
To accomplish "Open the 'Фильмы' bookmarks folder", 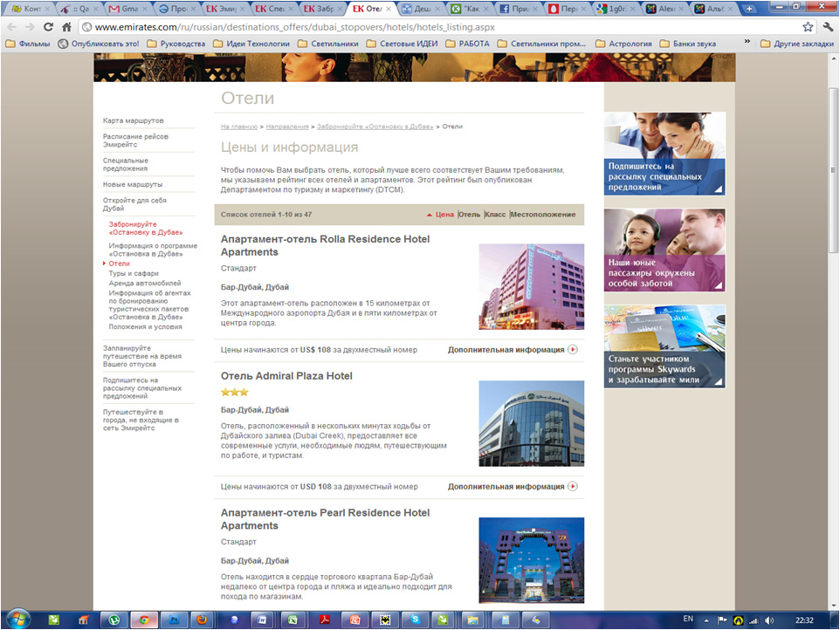I will click(x=28, y=44).
